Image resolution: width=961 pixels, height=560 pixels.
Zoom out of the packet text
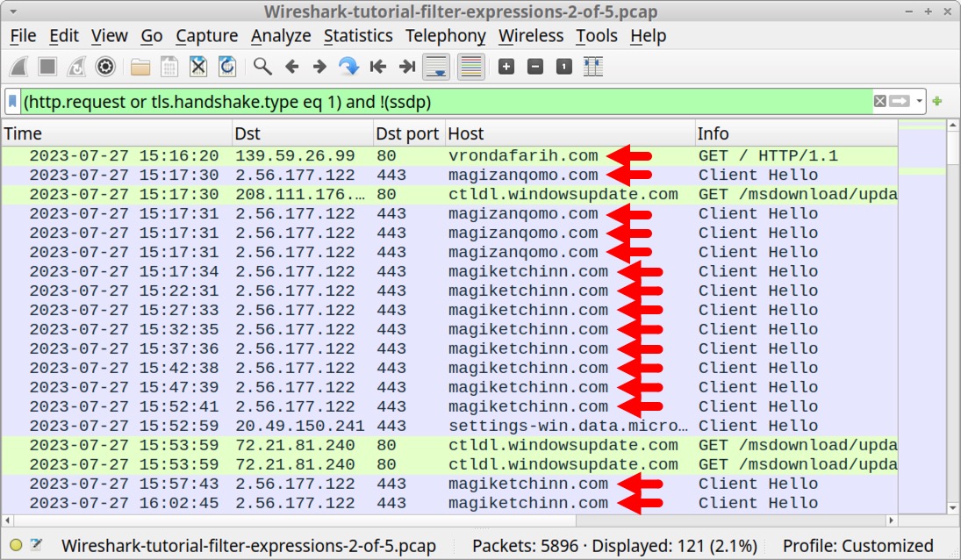pyautogui.click(x=535, y=66)
